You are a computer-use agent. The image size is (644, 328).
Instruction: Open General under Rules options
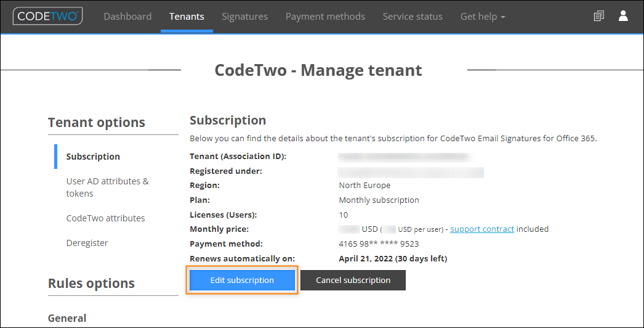click(x=67, y=318)
